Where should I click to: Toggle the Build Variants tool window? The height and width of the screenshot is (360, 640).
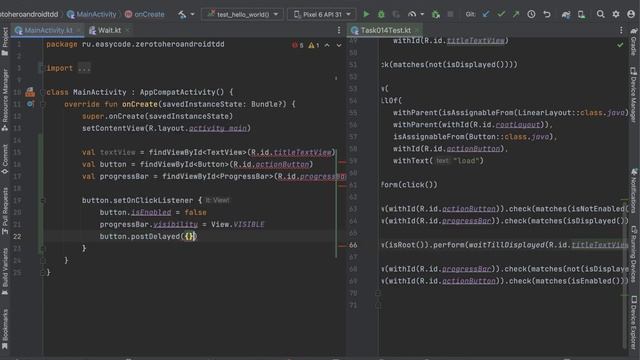pyautogui.click(x=5, y=272)
